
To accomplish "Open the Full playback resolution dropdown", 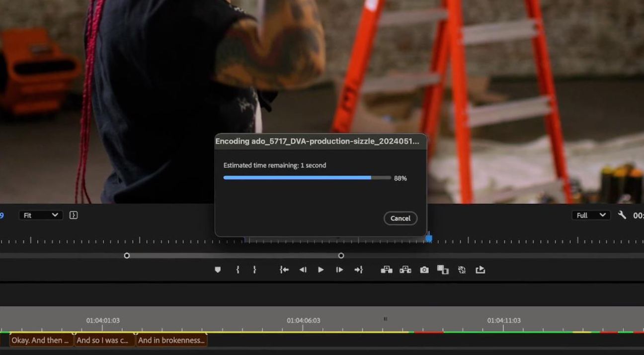I will click(x=590, y=215).
